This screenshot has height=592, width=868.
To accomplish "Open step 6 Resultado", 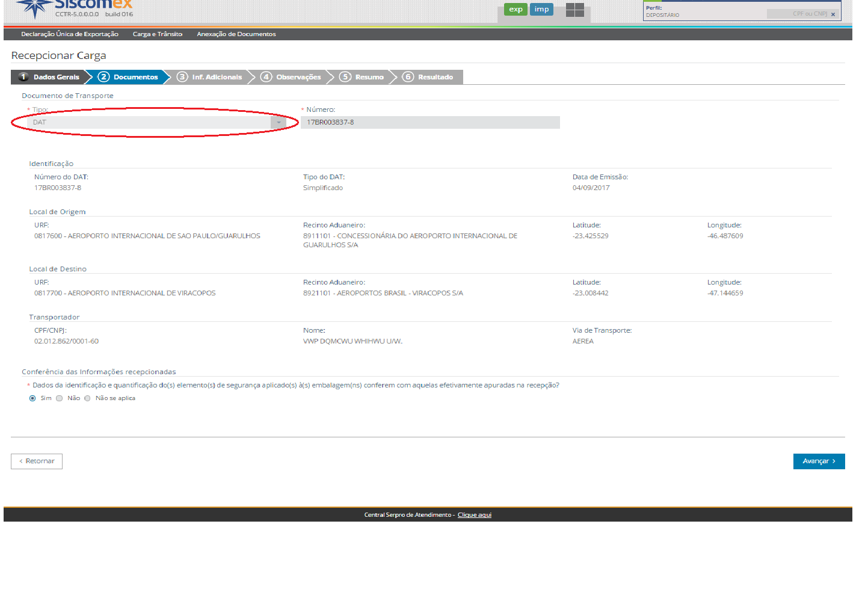I will 428,77.
